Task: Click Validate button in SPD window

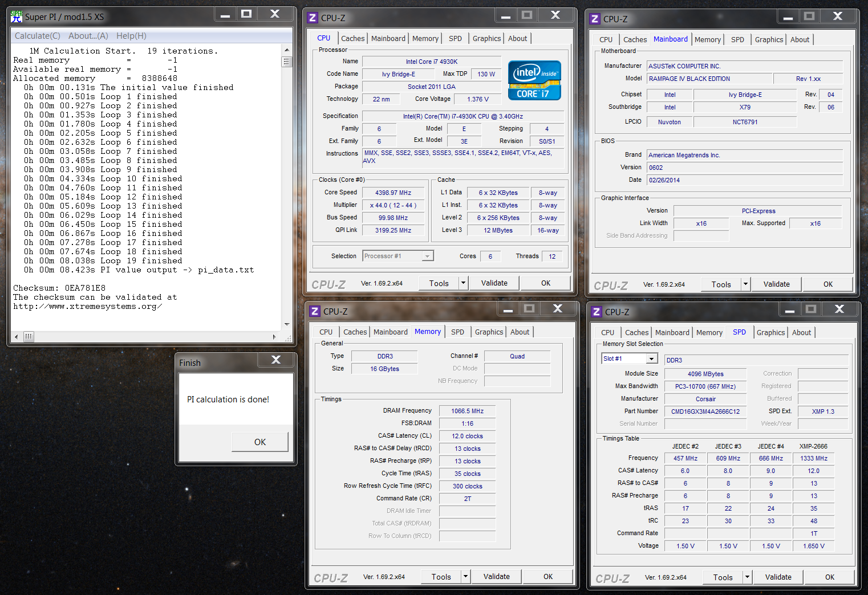Action: [778, 577]
